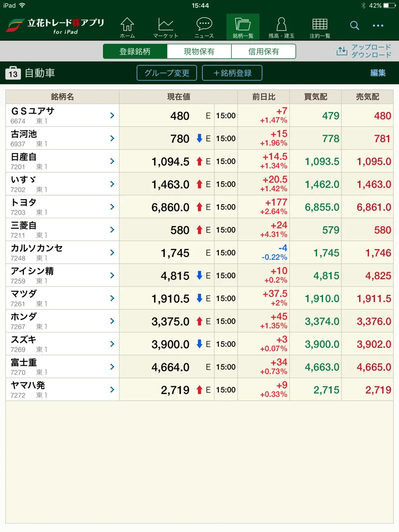Tap 銘柄名 column header

tap(63, 96)
